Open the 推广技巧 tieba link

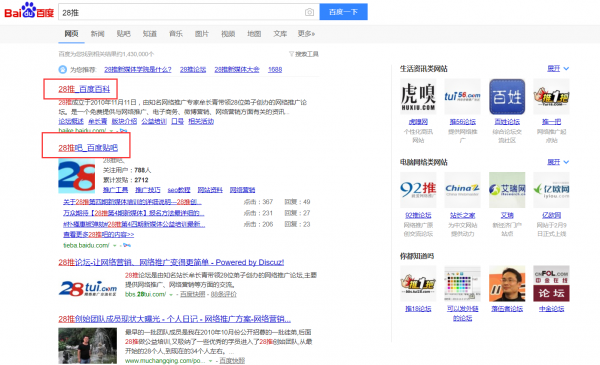click(148, 190)
